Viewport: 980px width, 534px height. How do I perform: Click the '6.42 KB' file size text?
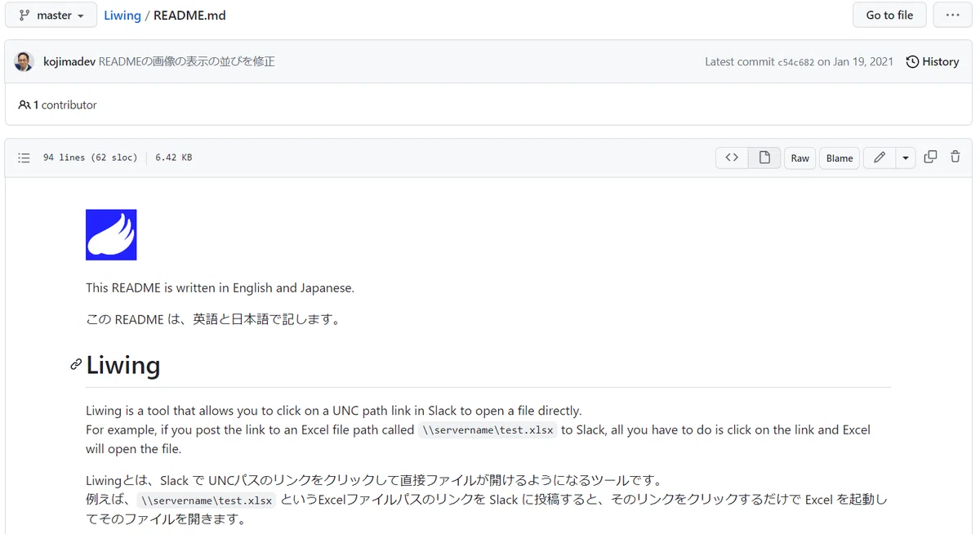(173, 158)
